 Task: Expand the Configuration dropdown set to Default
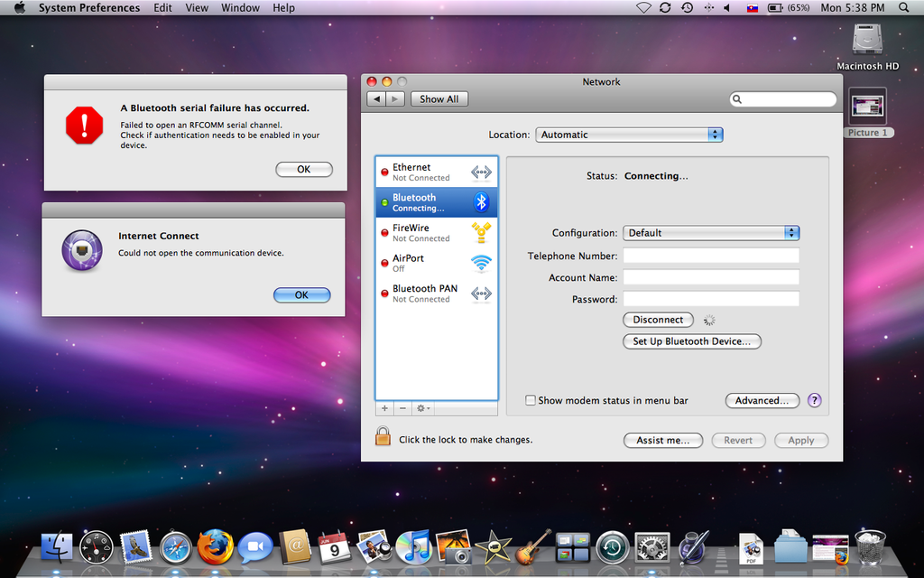(711, 233)
